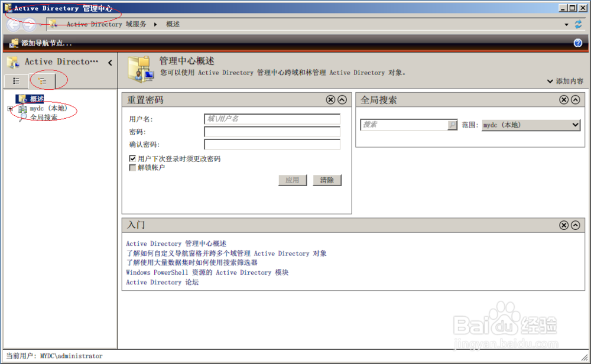Image resolution: width=591 pixels, height=364 pixels.
Task: Close the 入门 tile
Action: [x=563, y=225]
